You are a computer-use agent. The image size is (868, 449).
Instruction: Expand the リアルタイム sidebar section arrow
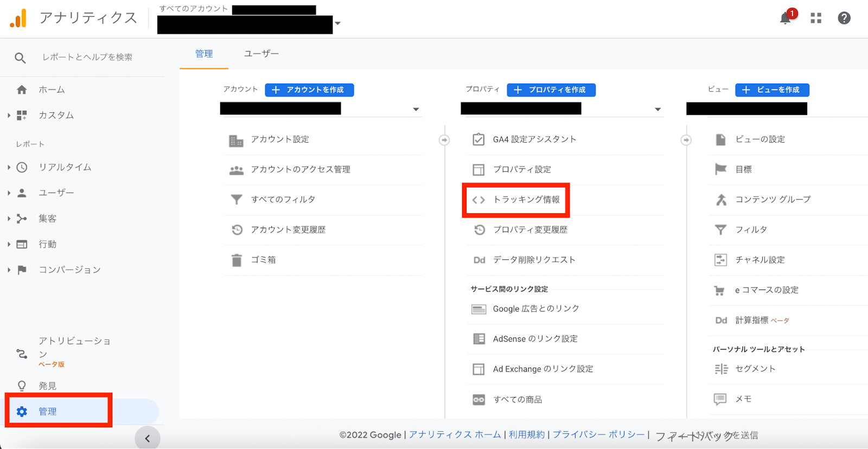(x=9, y=167)
